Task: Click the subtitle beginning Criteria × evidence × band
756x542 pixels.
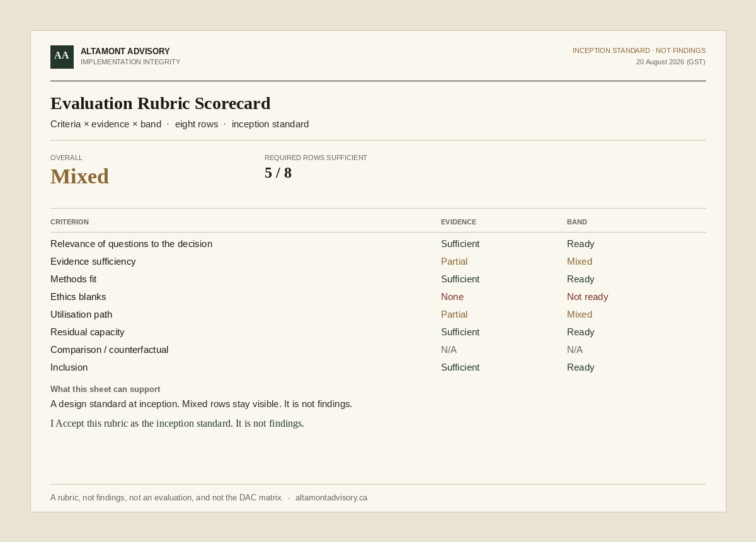Action: [x=180, y=124]
